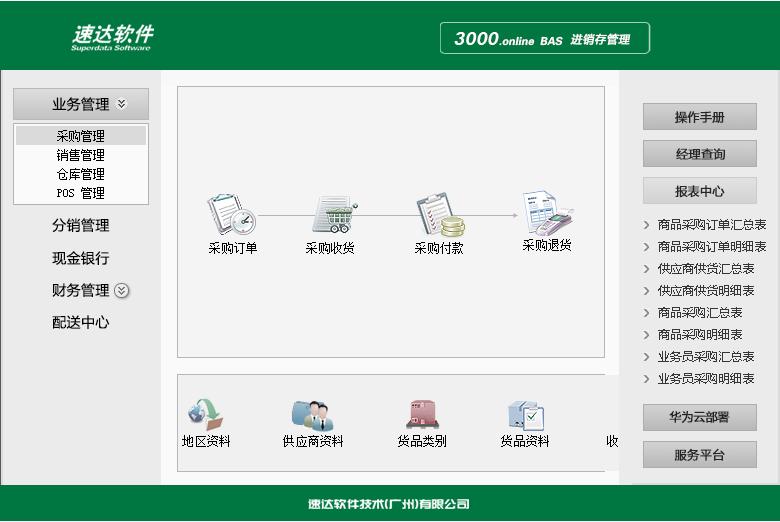Open the 分销管理 module
The height and width of the screenshot is (522, 780).
81,225
